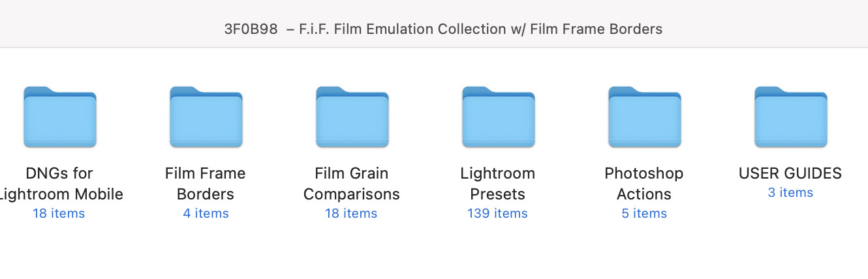
Task: Click the "DNGs for Lightroom Mobile" folder name
Action: point(59,184)
